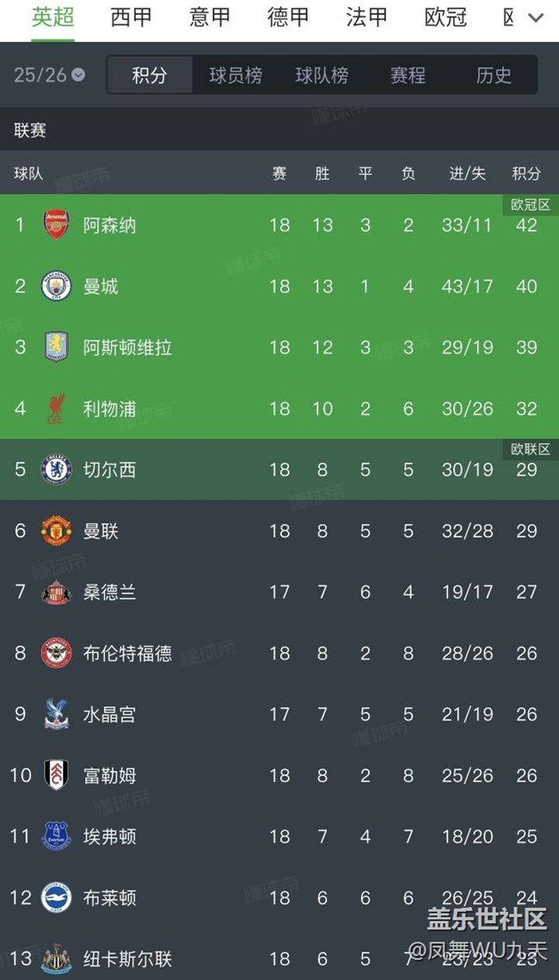Image resolution: width=559 pixels, height=980 pixels.
Task: Tap the Brentford club crest
Action: point(57,653)
